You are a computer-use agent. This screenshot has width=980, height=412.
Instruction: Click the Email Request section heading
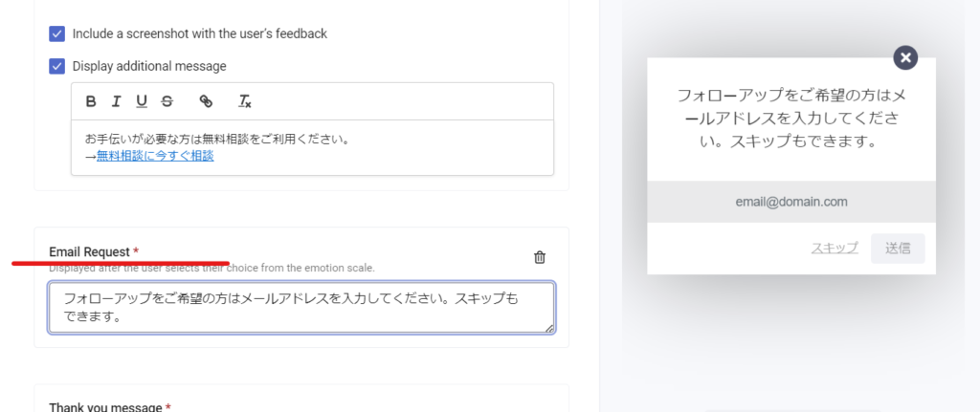(x=89, y=251)
